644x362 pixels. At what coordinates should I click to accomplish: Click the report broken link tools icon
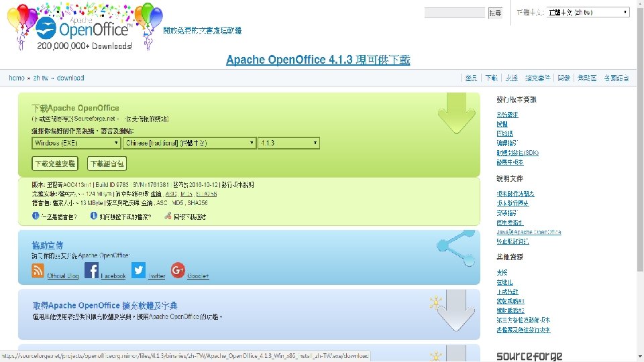pyautogui.click(x=168, y=215)
